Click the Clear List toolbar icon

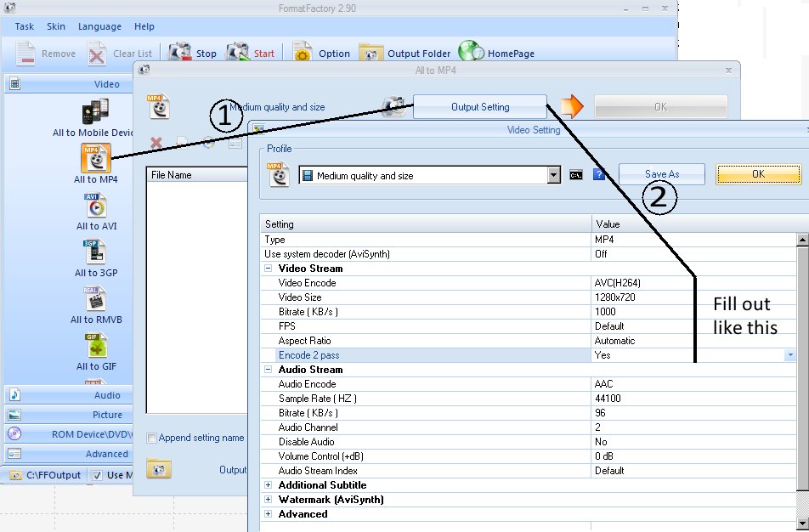(x=97, y=54)
